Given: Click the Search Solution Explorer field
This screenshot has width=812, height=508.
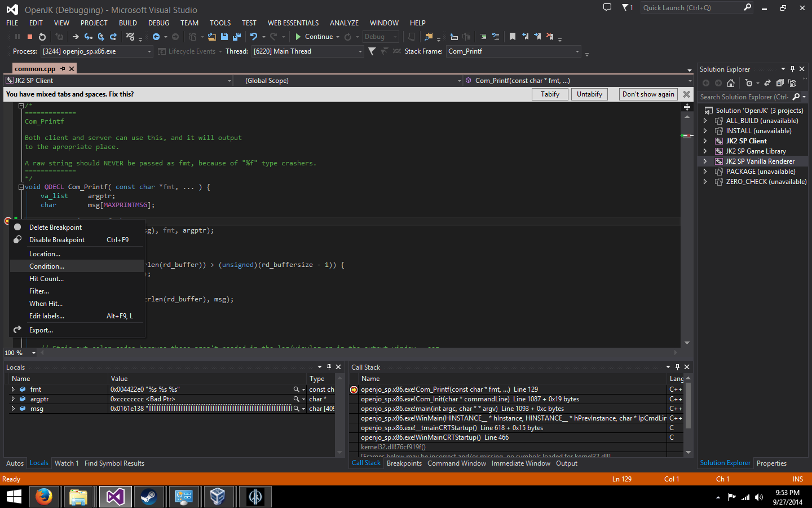Looking at the screenshot, I should click(x=744, y=97).
